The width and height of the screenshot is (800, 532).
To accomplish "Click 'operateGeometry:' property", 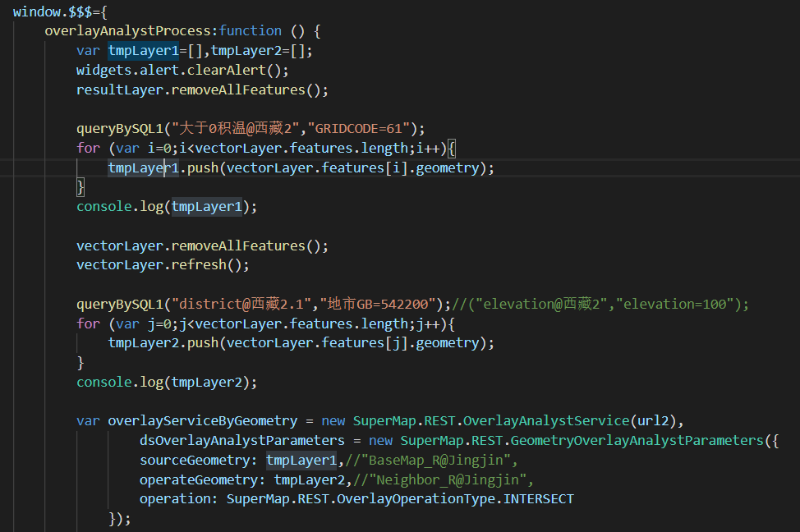I will [x=203, y=480].
